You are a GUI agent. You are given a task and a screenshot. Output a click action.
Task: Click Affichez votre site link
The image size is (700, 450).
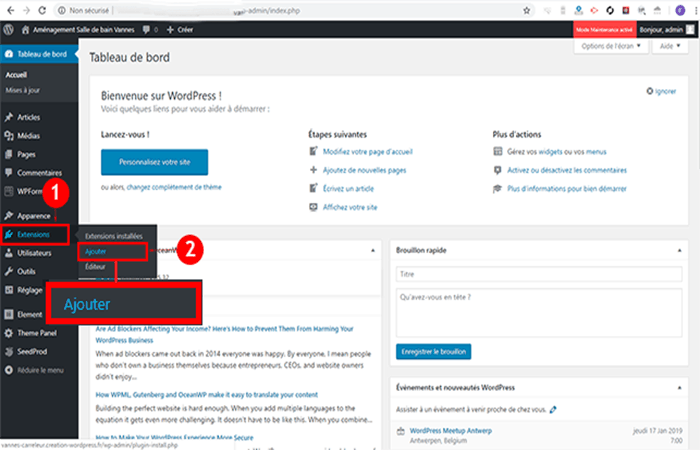(350, 207)
